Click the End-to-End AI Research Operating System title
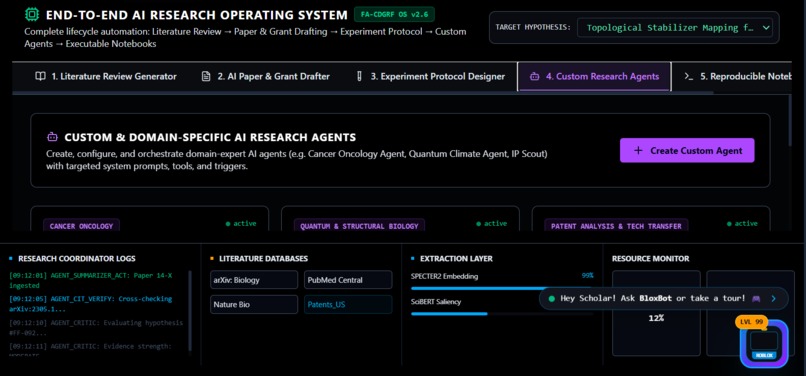Image resolution: width=806 pixels, height=376 pixels. [x=197, y=14]
